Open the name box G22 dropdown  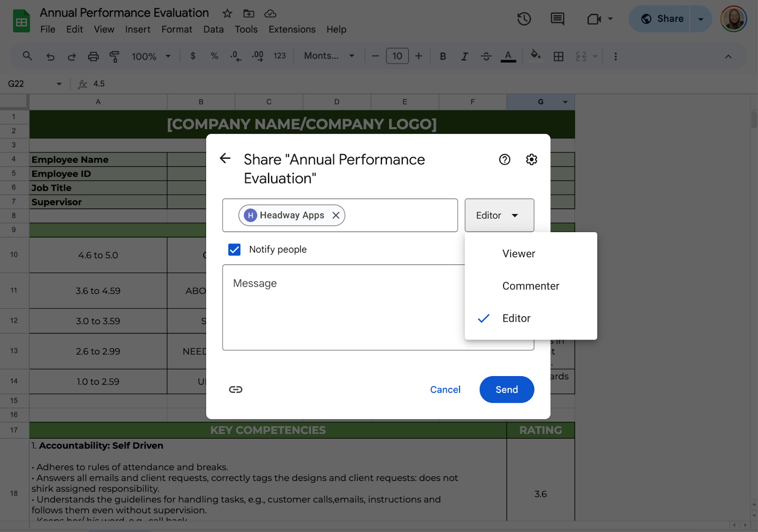(x=59, y=84)
